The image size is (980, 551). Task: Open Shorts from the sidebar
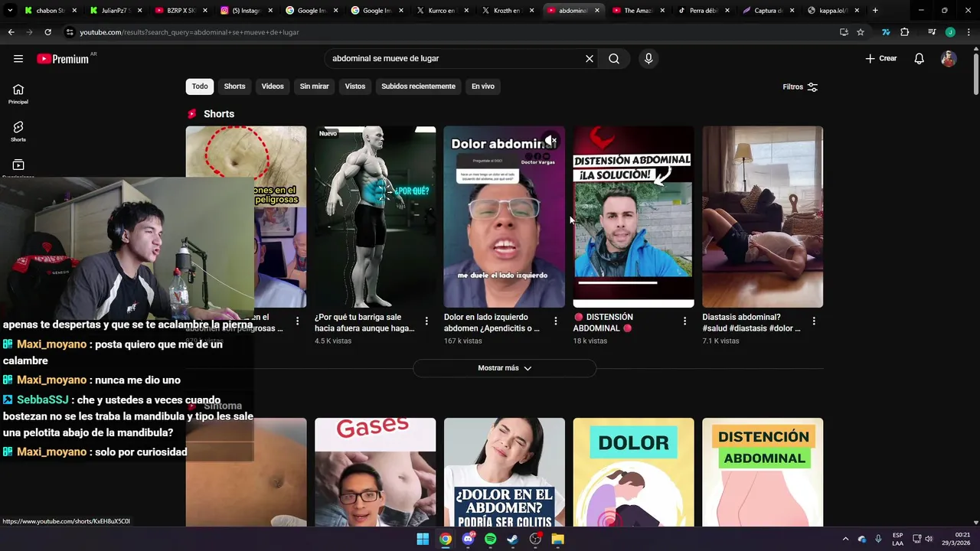tap(18, 132)
